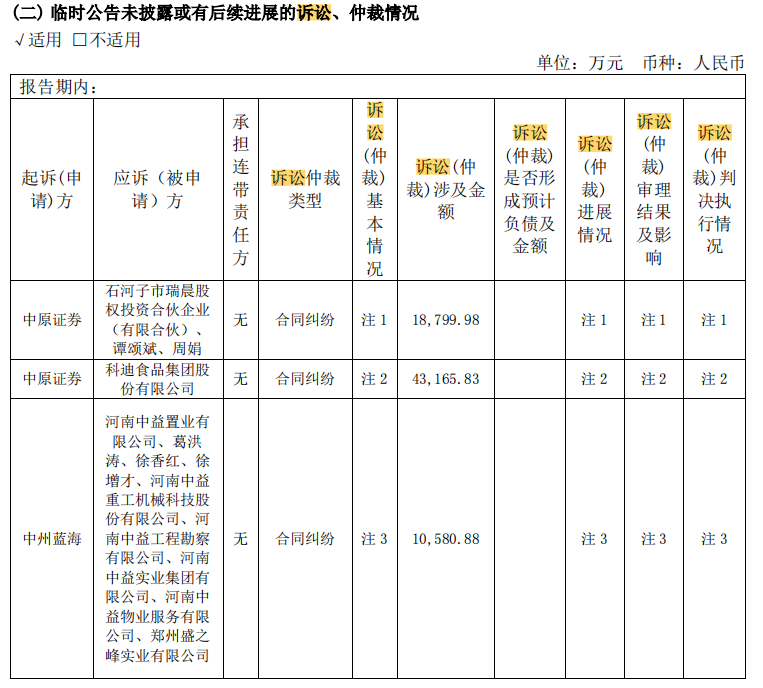Screen dimensions: 763x688
Task: Click the 起诉(申请)方 column header
Action: [x=52, y=189]
